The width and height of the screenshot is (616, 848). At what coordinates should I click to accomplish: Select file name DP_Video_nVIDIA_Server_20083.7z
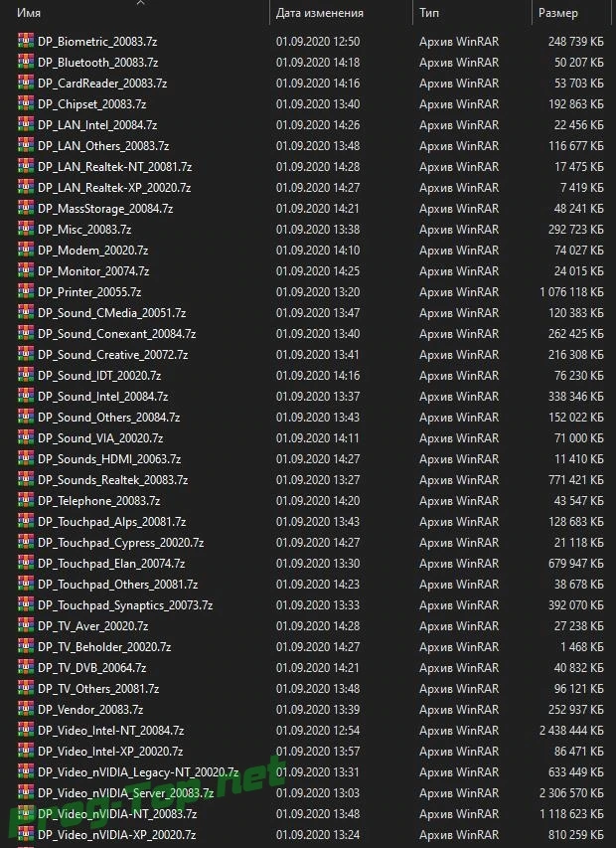(x=126, y=793)
